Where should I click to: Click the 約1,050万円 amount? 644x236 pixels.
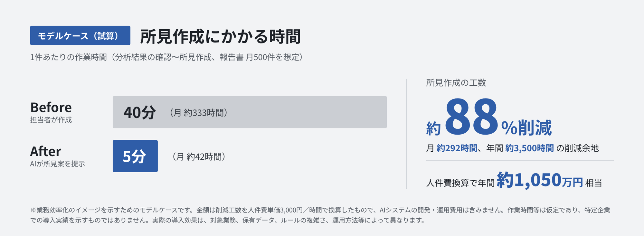click(540, 180)
